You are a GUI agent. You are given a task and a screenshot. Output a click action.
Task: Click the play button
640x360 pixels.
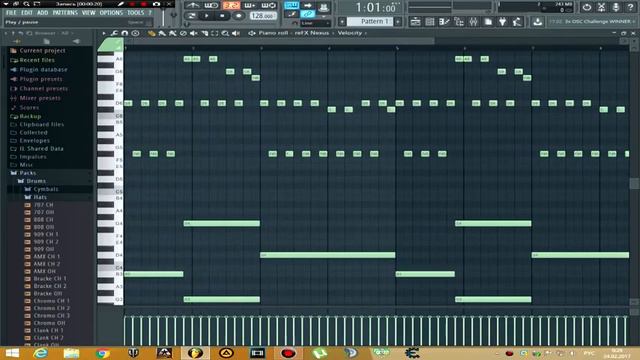207,16
